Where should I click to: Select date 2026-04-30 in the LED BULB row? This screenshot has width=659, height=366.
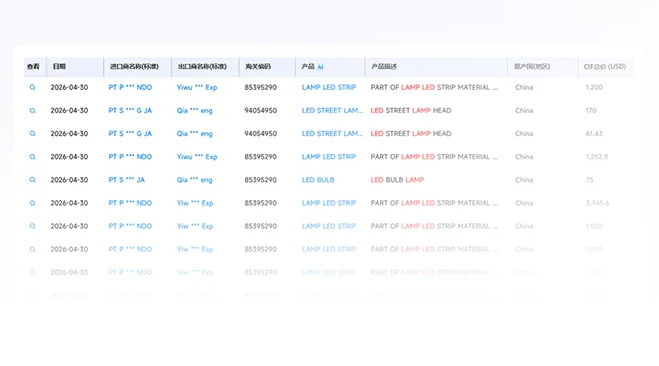tap(69, 180)
